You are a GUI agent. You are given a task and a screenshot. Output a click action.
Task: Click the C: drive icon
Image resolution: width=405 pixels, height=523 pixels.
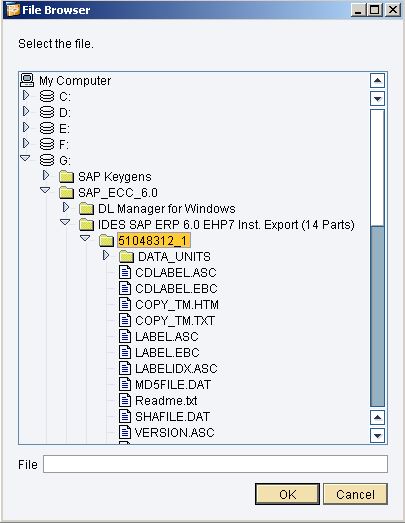[47, 96]
